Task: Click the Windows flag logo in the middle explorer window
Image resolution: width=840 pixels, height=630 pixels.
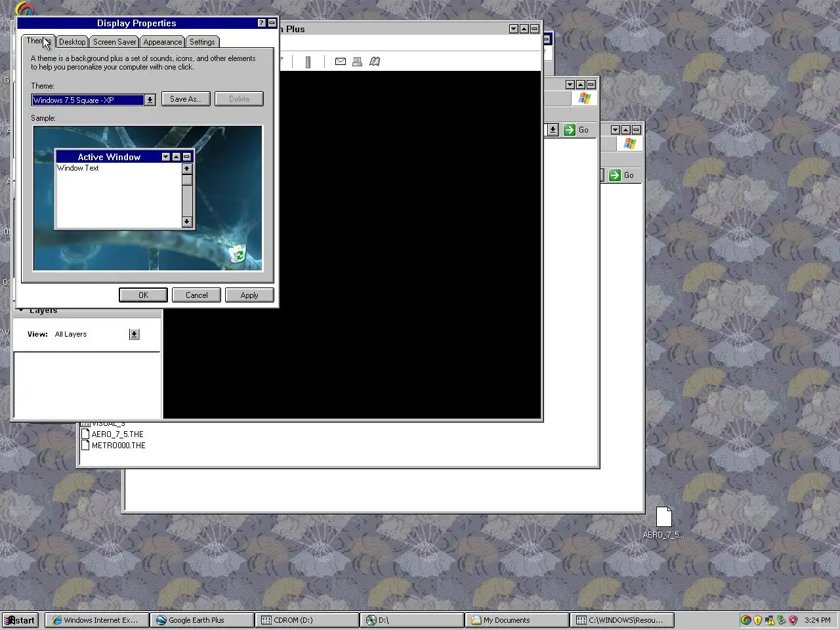Action: pos(584,98)
